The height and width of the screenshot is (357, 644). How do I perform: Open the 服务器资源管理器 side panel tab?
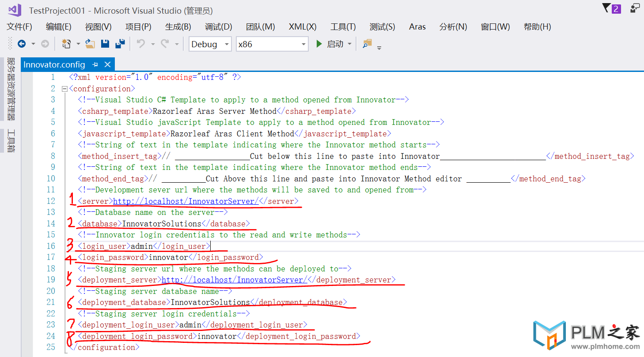11,89
